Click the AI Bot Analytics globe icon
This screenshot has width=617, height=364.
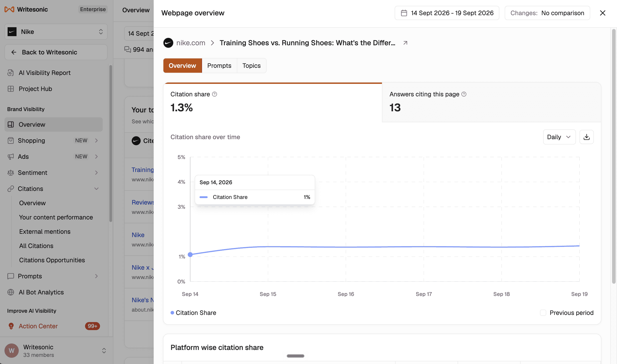[x=10, y=292]
